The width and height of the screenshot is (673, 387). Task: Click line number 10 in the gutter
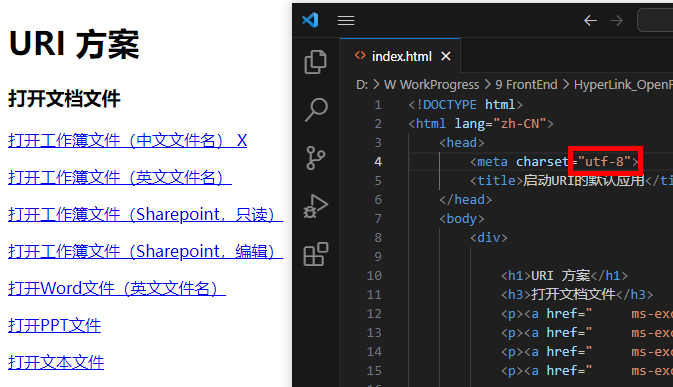[x=374, y=275]
